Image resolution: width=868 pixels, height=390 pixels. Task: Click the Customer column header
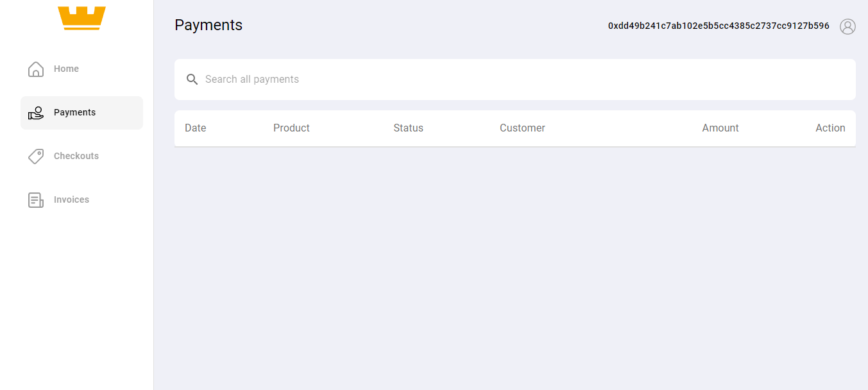coord(522,128)
